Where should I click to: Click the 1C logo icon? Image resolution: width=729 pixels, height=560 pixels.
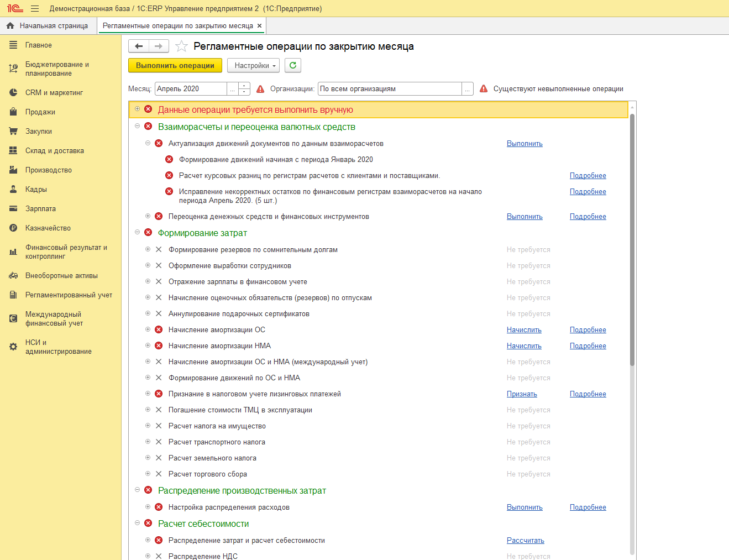pos(15,8)
